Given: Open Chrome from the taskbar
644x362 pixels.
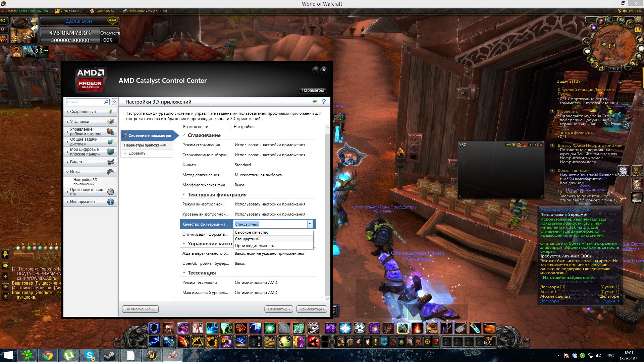Looking at the screenshot, I should point(48,355).
